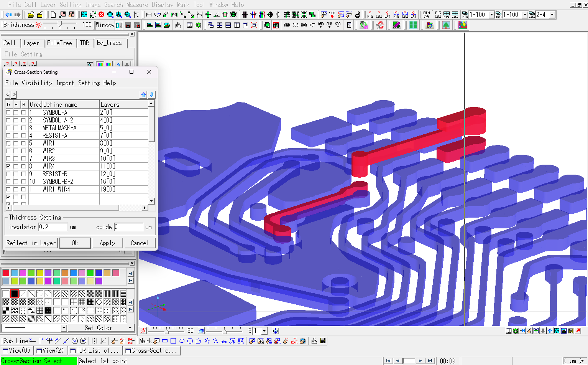Screen dimensions: 588x365
Task: Click the Apply button
Action: click(x=107, y=243)
